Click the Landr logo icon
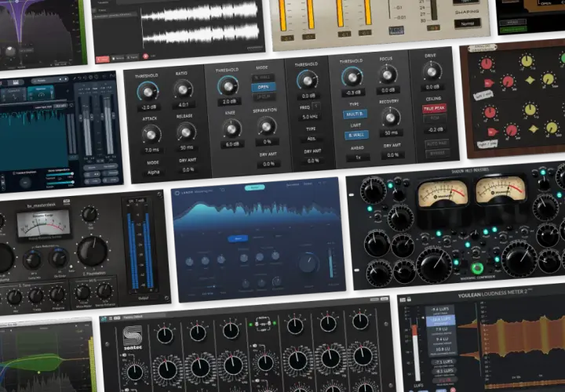 coord(177,193)
